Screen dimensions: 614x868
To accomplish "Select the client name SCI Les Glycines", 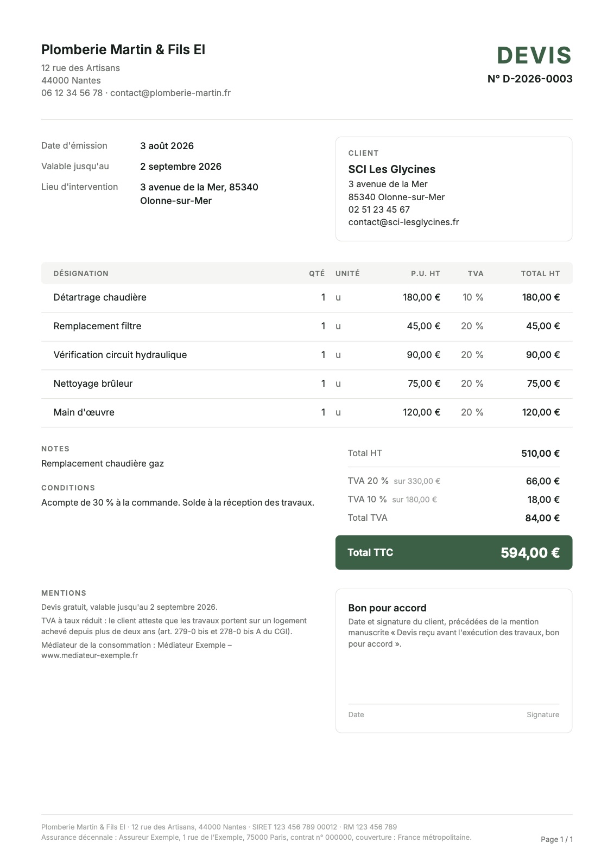I will tap(392, 169).
